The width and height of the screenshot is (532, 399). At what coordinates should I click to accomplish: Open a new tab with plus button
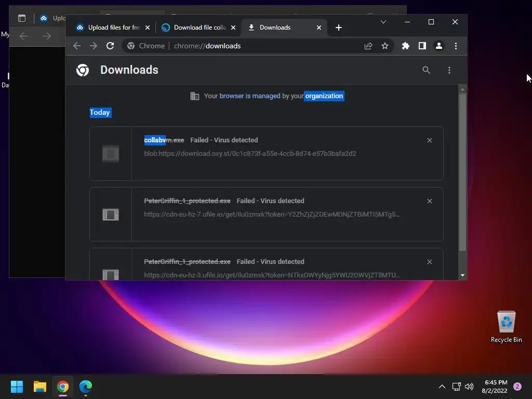click(339, 28)
